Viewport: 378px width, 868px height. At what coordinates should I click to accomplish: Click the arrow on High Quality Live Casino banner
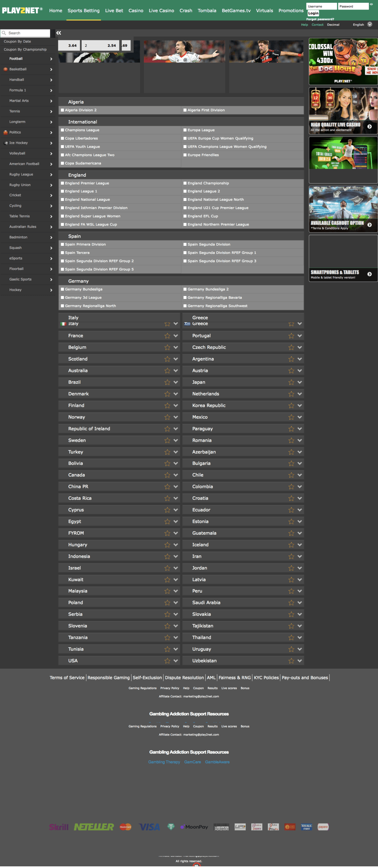point(370,126)
